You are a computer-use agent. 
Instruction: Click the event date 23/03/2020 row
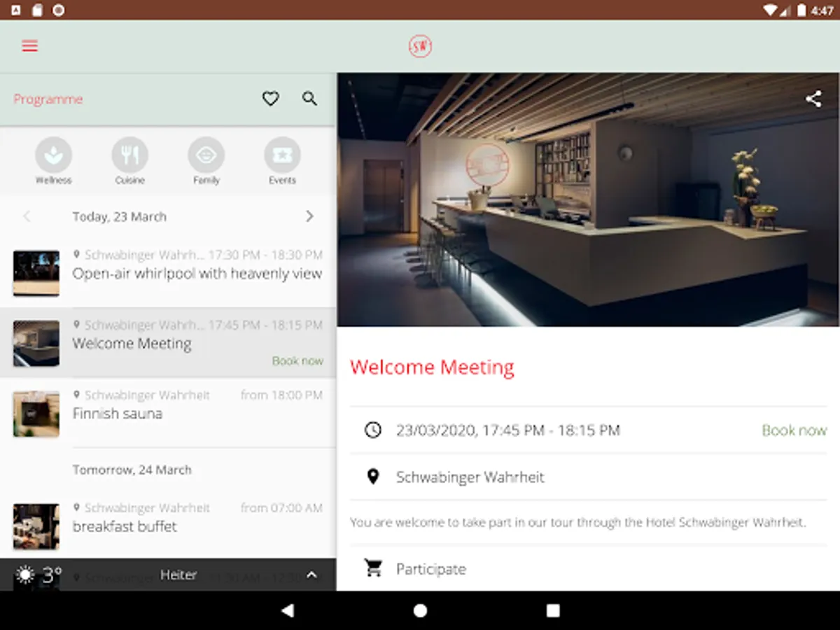click(588, 430)
